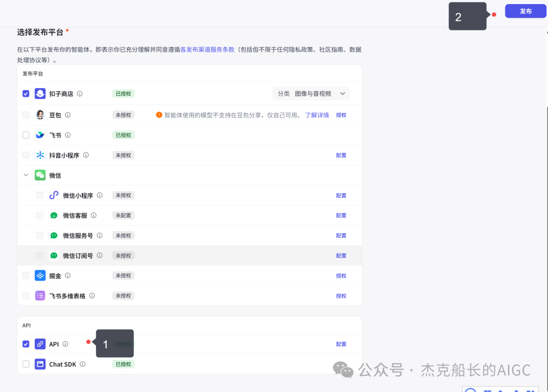Image resolution: width=548 pixels, height=392 pixels.
Task: Enable the 飞书 checkbox
Action: 26,135
